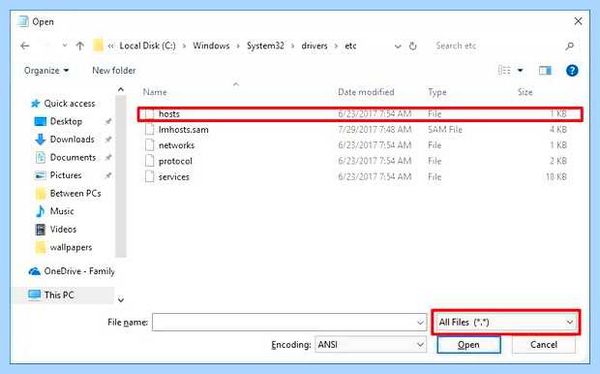Click the Pictures icon in sidebar
Viewport: 600px width, 374px height.
40,175
